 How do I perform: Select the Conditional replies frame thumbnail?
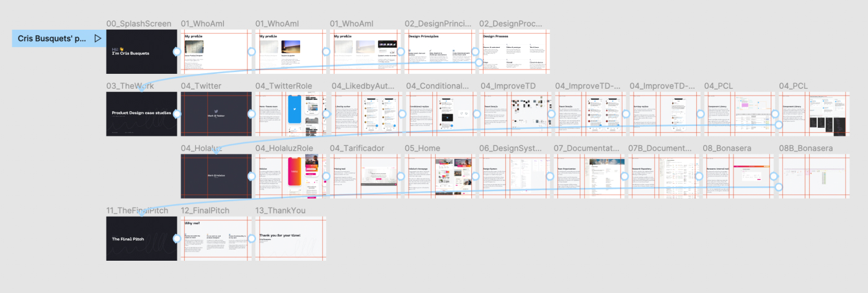pyautogui.click(x=441, y=114)
